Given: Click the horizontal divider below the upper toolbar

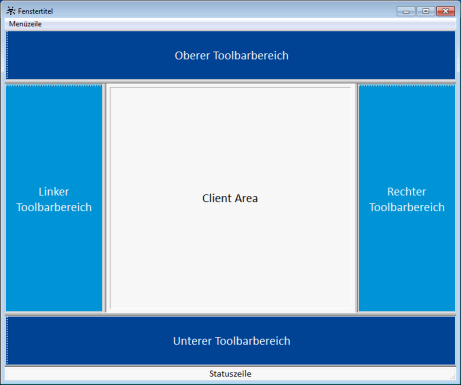Looking at the screenshot, I should (230, 82).
